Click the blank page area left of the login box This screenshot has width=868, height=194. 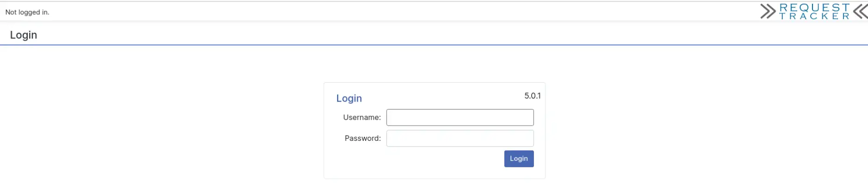[x=162, y=129]
